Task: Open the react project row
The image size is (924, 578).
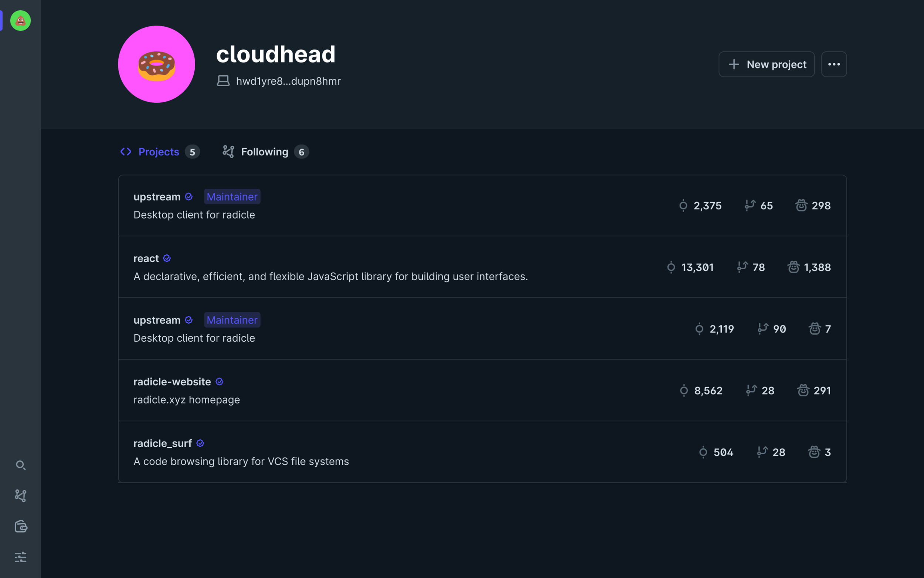Action: click(146, 258)
